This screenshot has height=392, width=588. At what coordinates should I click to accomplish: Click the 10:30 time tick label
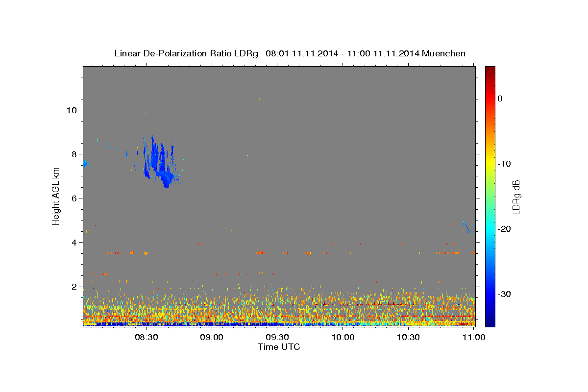408,337
